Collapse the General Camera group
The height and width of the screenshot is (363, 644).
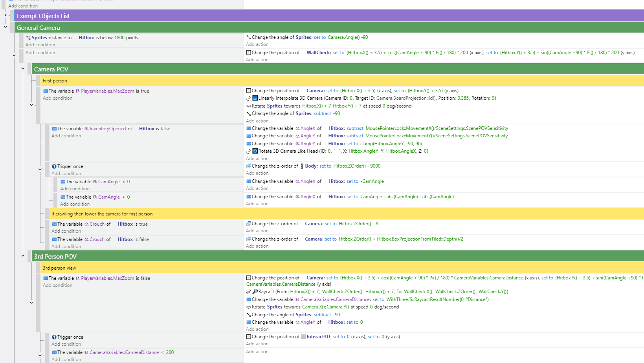coord(6,27)
